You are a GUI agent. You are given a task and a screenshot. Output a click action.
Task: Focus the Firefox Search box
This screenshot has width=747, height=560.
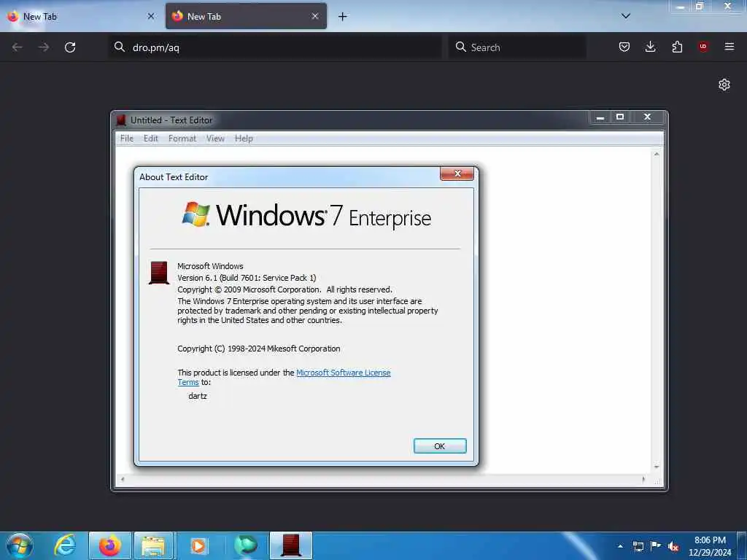pos(517,47)
